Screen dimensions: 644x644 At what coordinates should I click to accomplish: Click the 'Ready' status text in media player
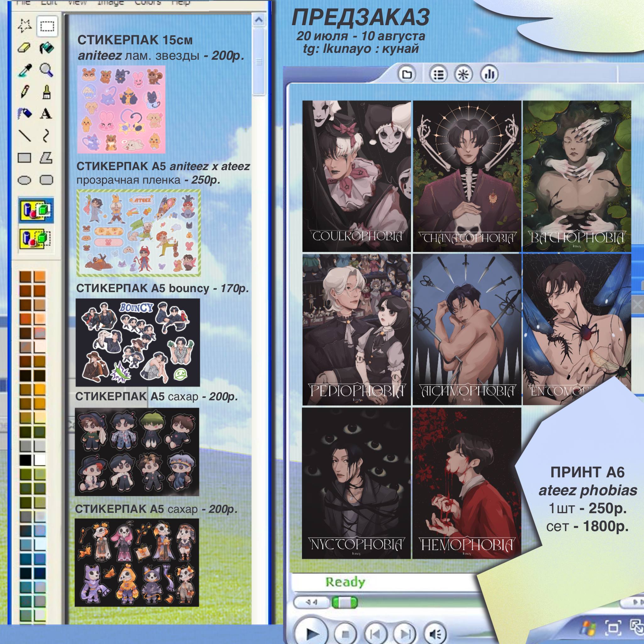tap(345, 582)
